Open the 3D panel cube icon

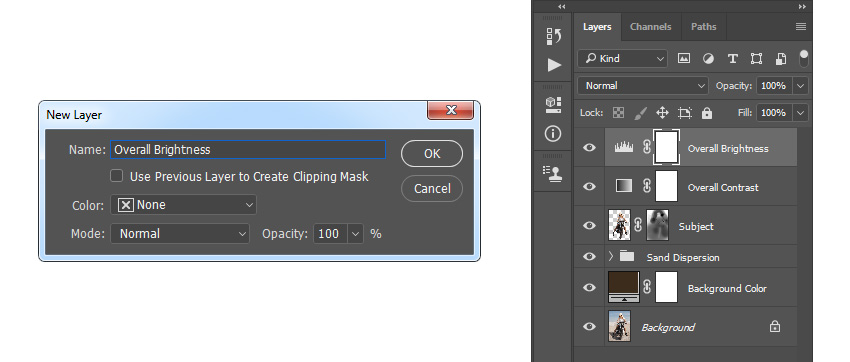click(x=553, y=105)
